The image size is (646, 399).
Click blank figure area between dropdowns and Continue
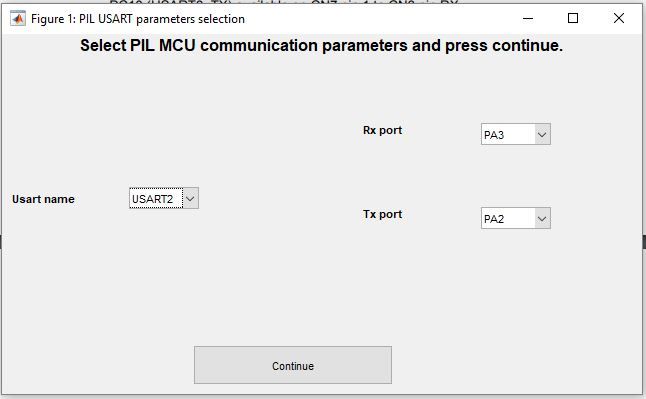tap(293, 289)
